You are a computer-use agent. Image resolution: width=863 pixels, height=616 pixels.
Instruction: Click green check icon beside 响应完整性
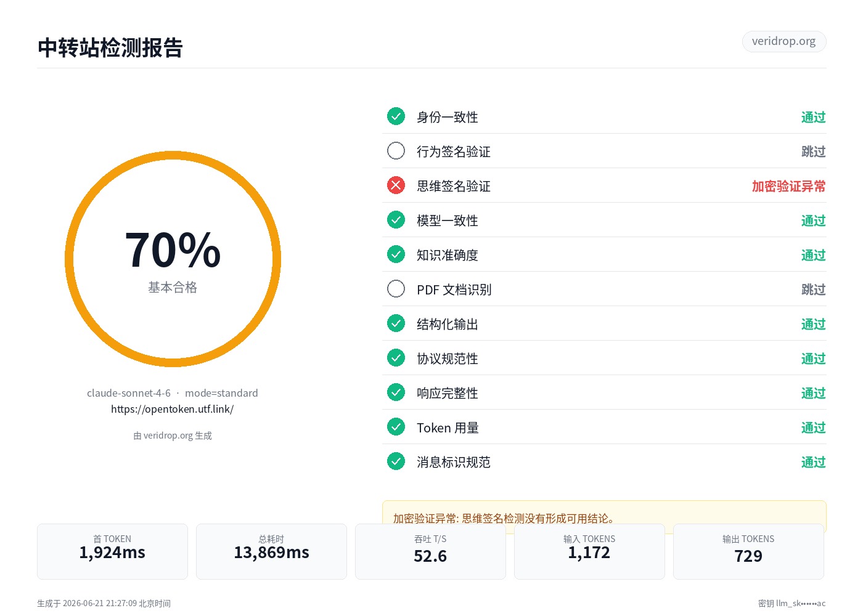coord(396,392)
